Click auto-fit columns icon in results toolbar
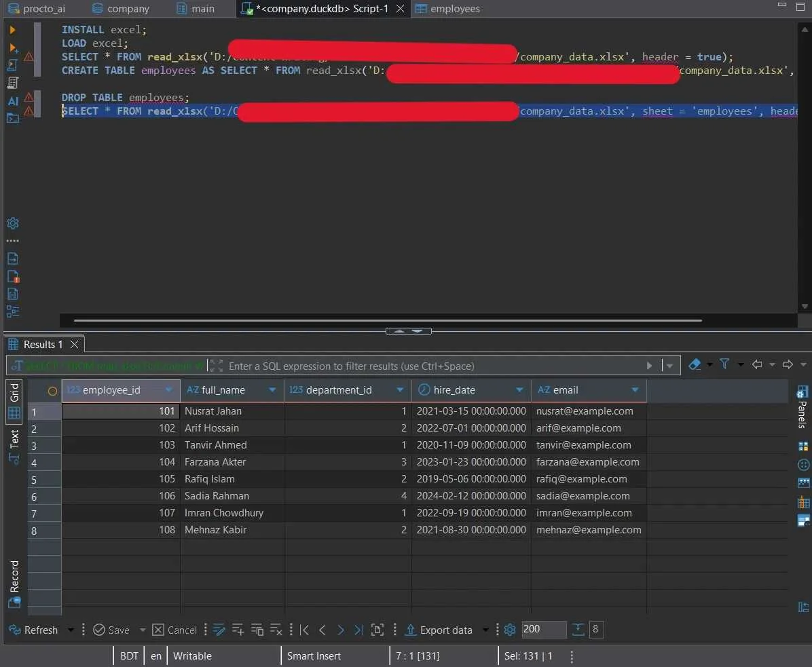Image resolution: width=812 pixels, height=667 pixels. coord(377,630)
